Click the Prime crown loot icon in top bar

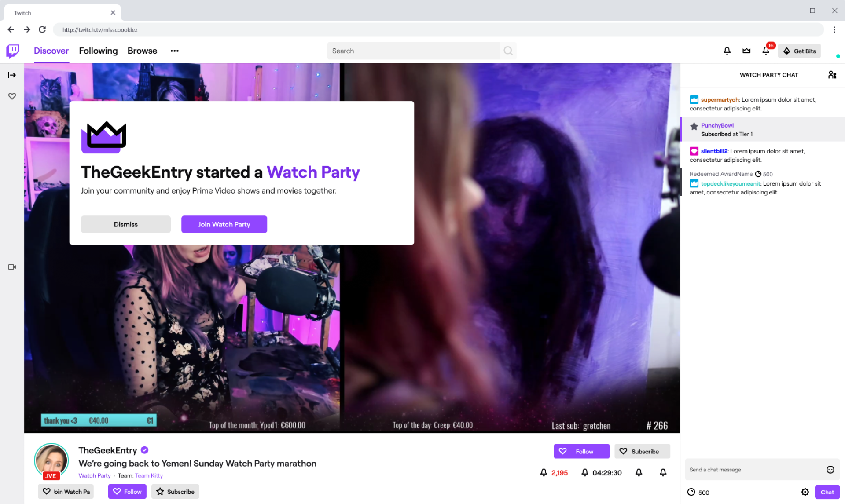tap(746, 51)
